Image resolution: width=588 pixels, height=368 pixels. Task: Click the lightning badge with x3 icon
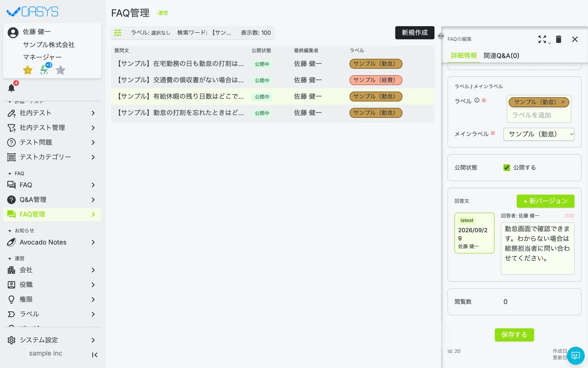coord(45,70)
